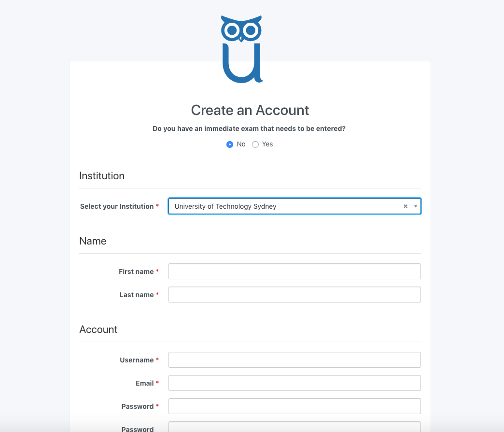Click the "Account" section heading
This screenshot has width=504, height=432.
[98, 330]
